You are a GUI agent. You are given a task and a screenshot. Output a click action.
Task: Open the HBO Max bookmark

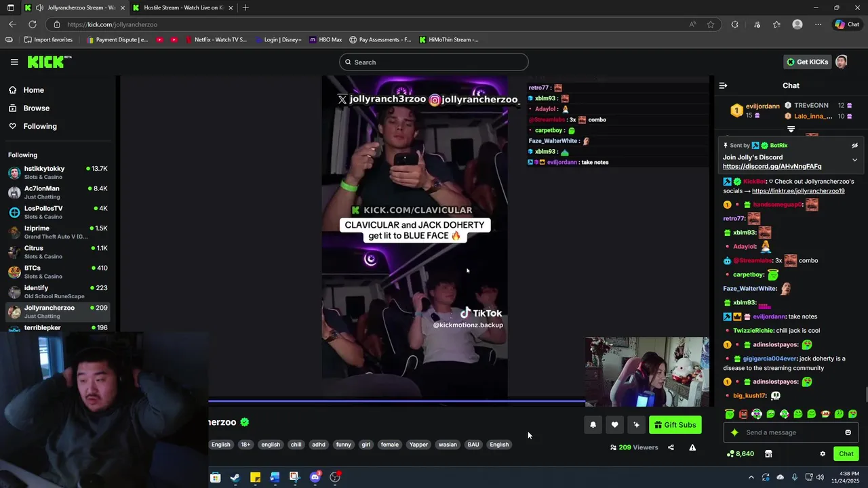pos(325,39)
